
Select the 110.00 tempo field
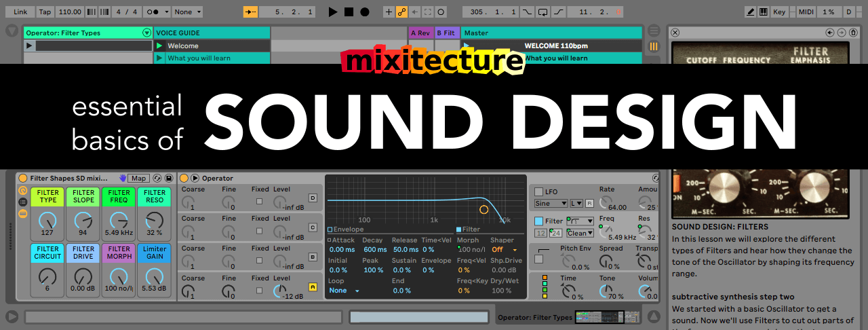[69, 12]
